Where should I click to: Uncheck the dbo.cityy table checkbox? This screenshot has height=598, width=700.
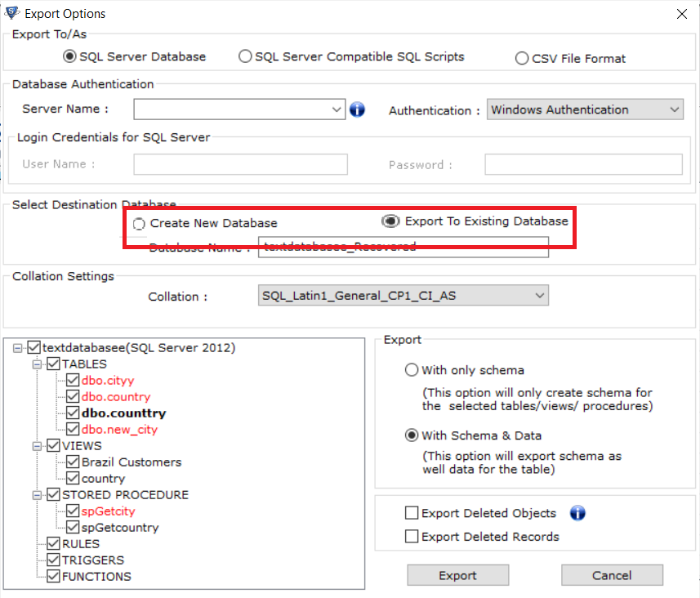tap(73, 380)
